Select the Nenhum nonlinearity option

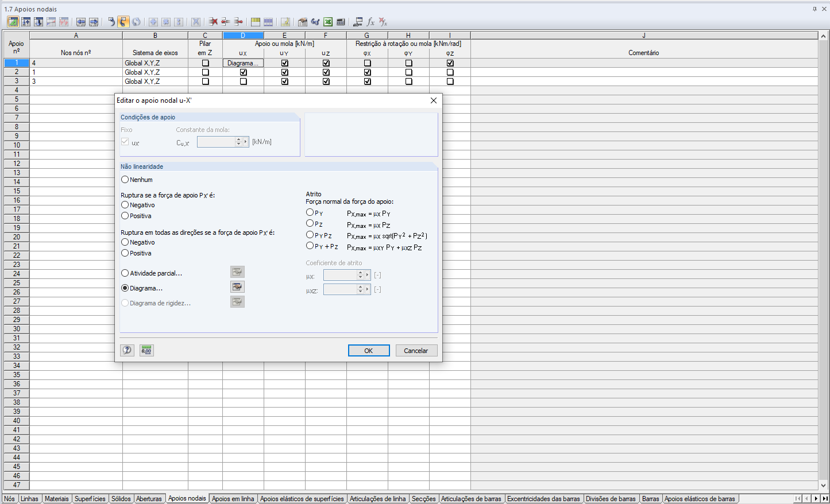click(125, 180)
